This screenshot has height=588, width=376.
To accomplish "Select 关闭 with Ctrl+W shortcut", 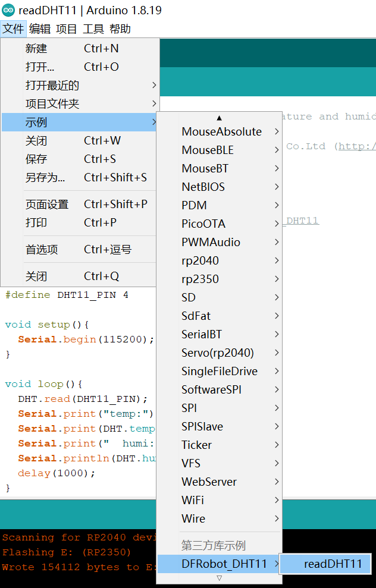I will pyautogui.click(x=79, y=141).
